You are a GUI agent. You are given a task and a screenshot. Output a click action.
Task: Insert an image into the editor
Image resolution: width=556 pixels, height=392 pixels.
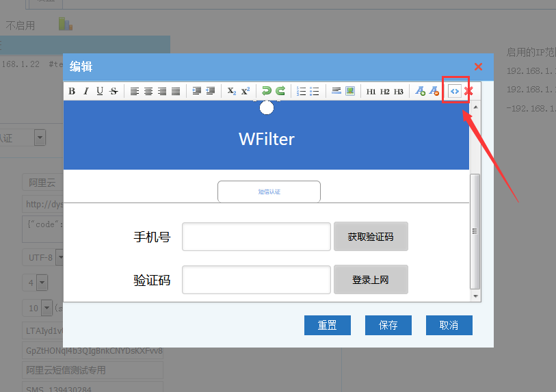[x=350, y=91]
